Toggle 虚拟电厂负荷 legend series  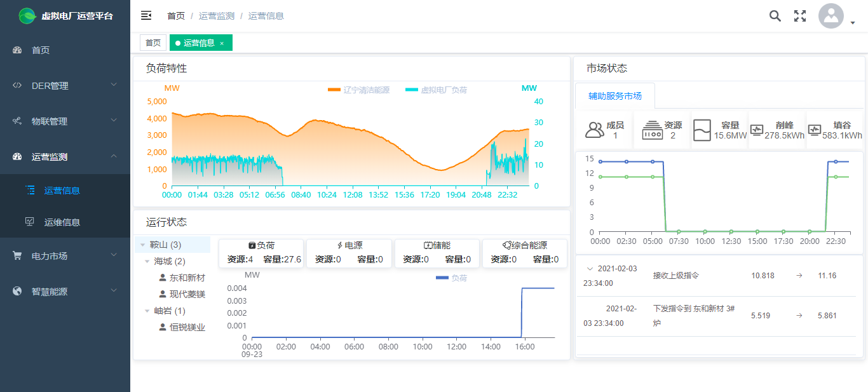tap(436, 90)
